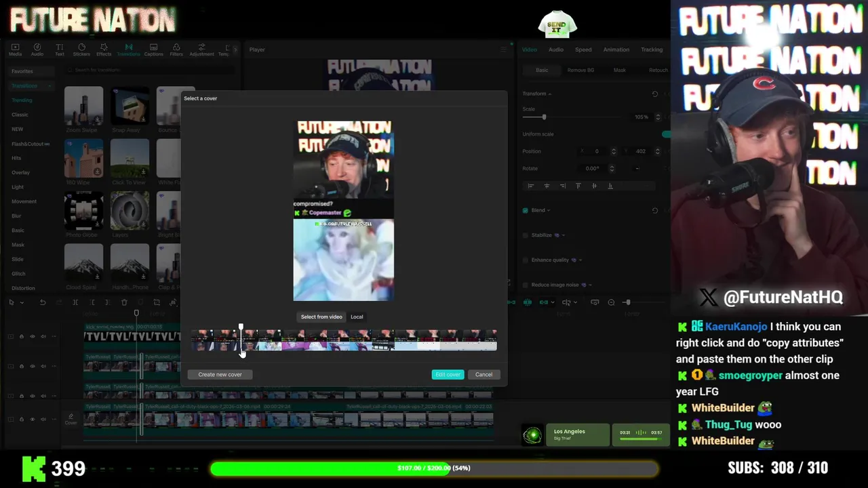Viewport: 868px width, 488px height.
Task: Reset the Transform settings
Action: [654, 94]
